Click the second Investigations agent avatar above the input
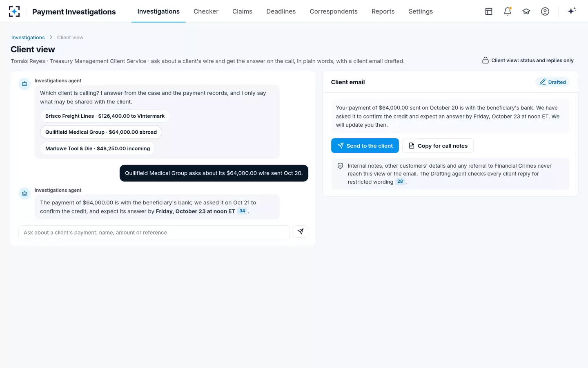The image size is (588, 368). coord(24,193)
